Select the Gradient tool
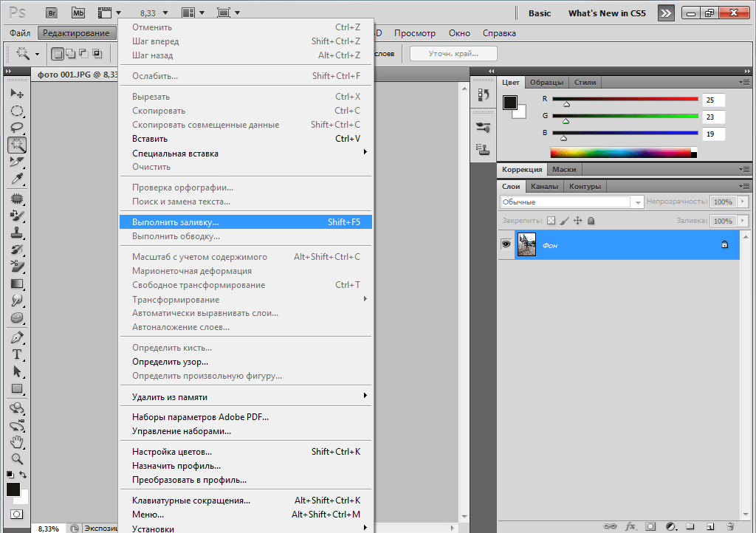This screenshot has width=756, height=533. (17, 283)
